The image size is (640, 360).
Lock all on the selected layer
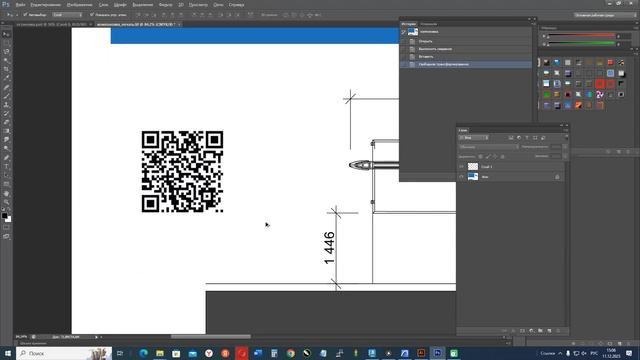(502, 156)
